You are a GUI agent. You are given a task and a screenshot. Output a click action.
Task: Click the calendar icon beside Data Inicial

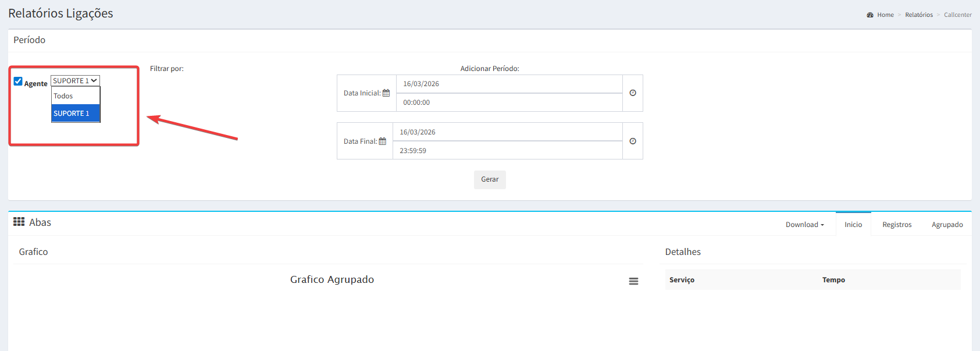point(386,93)
